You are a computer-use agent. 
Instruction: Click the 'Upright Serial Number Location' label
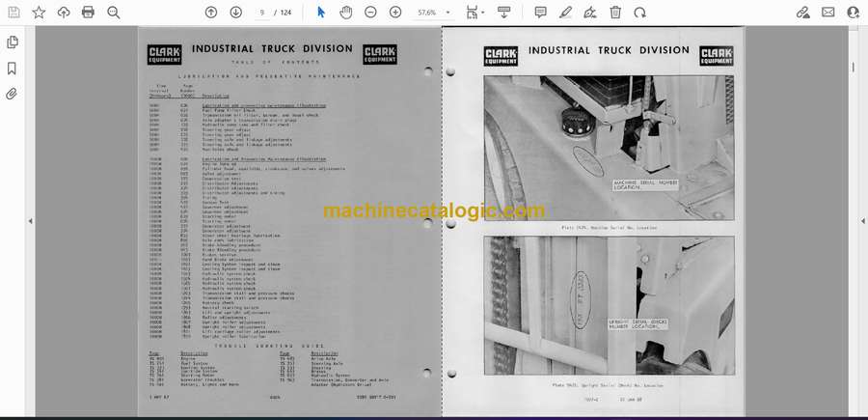638,324
